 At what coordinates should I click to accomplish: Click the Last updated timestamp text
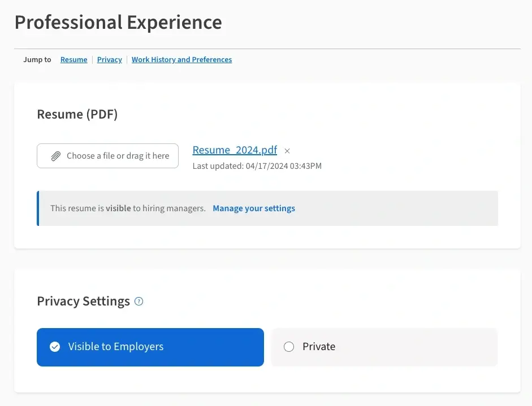tap(257, 166)
